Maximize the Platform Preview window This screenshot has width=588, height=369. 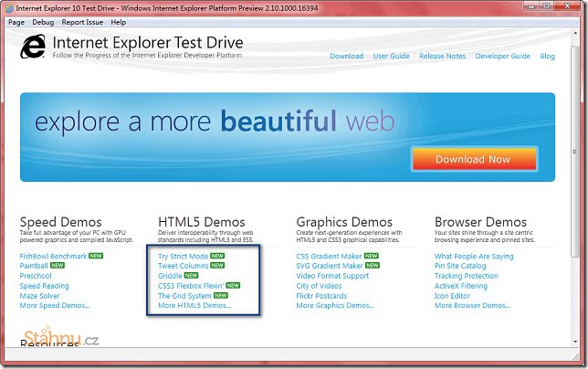[547, 6]
